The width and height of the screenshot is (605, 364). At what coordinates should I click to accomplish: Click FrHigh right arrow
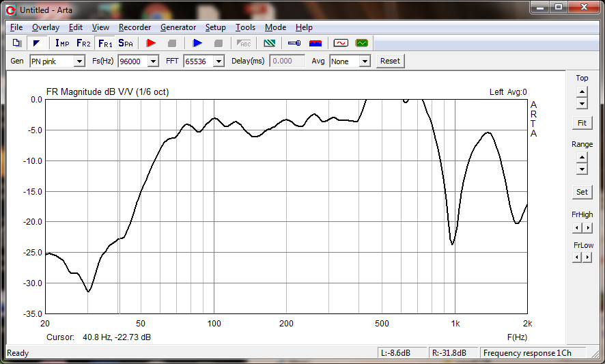[587, 227]
